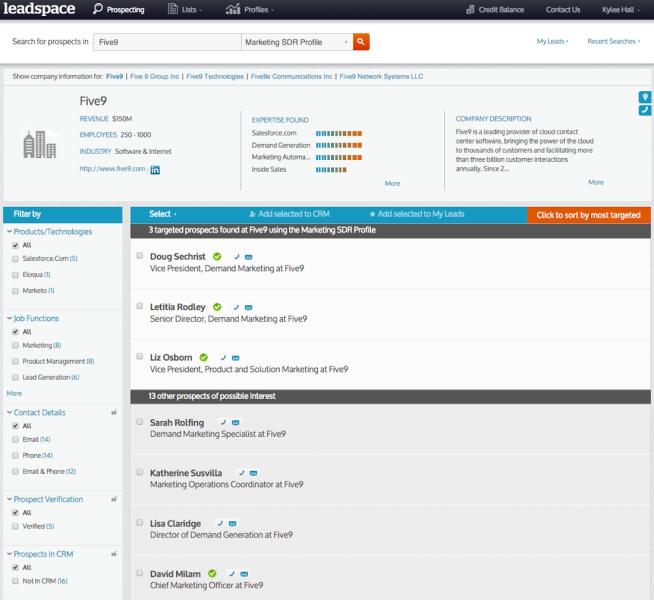The image size is (654, 600).
Task: Click the map pin icon at right edge
Action: [645, 96]
